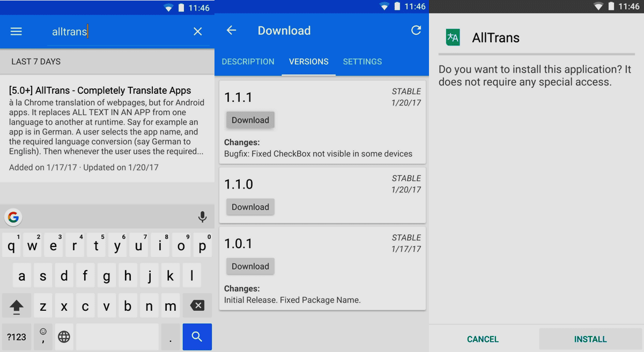This screenshot has height=352, width=644.
Task: Confirm INSTALL of AllTrans
Action: coord(590,339)
